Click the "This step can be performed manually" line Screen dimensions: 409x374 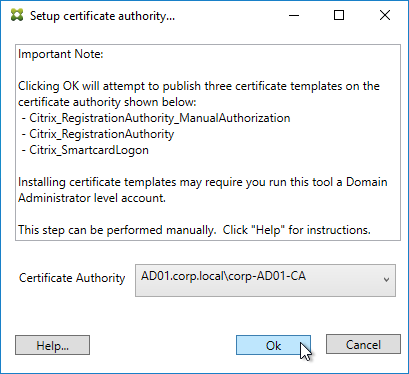(194, 230)
